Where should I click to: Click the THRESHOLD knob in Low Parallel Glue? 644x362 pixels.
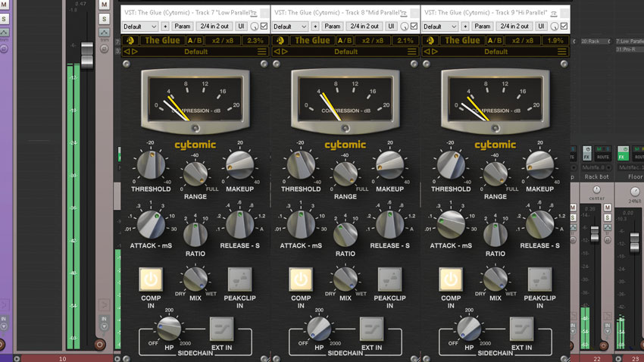coord(151,165)
